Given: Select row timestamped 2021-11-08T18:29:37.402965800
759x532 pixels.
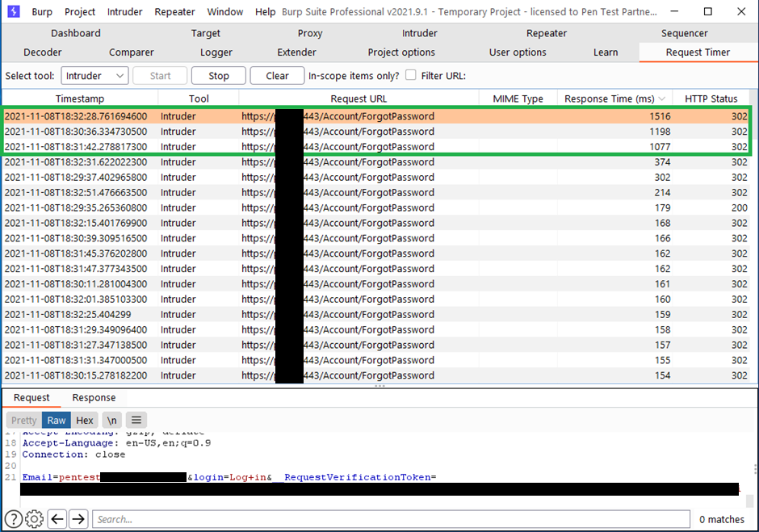Looking at the screenshot, I should 376,177.
